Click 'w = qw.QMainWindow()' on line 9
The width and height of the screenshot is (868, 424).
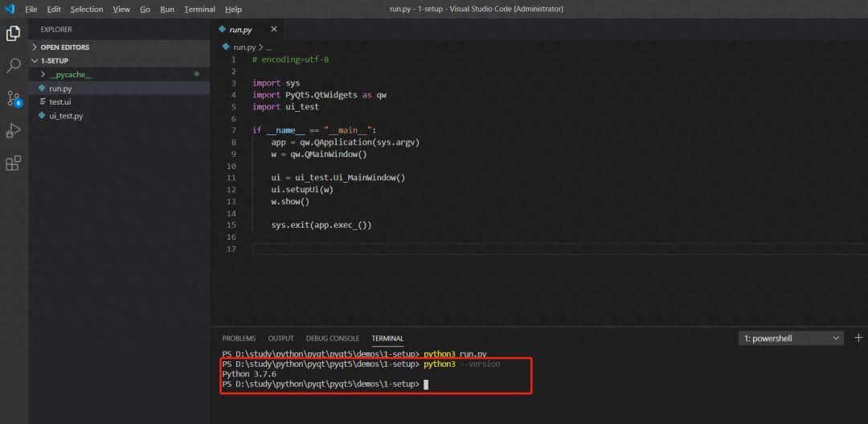[x=319, y=154]
